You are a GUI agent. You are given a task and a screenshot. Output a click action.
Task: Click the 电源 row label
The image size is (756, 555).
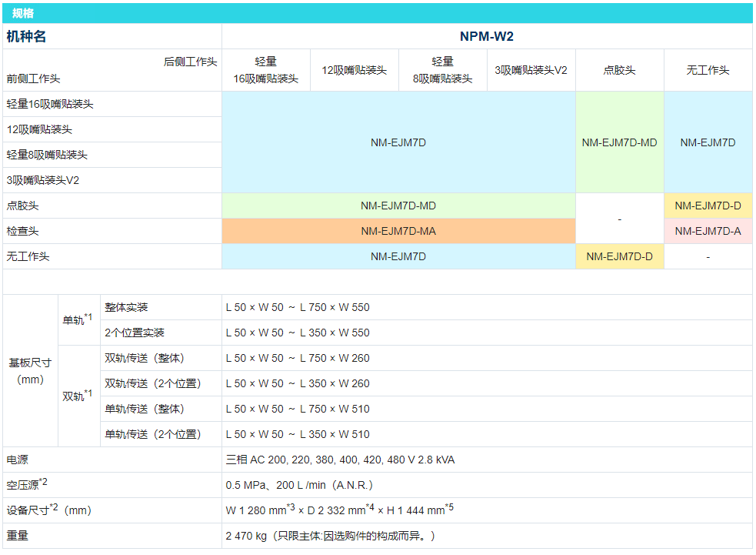click(x=17, y=460)
